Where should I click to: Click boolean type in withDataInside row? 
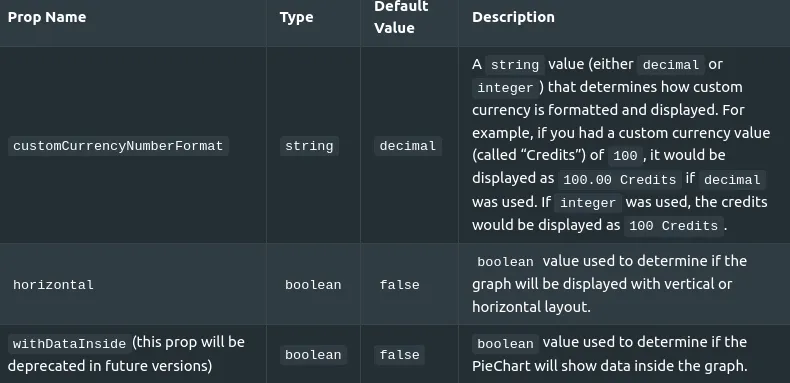(313, 355)
